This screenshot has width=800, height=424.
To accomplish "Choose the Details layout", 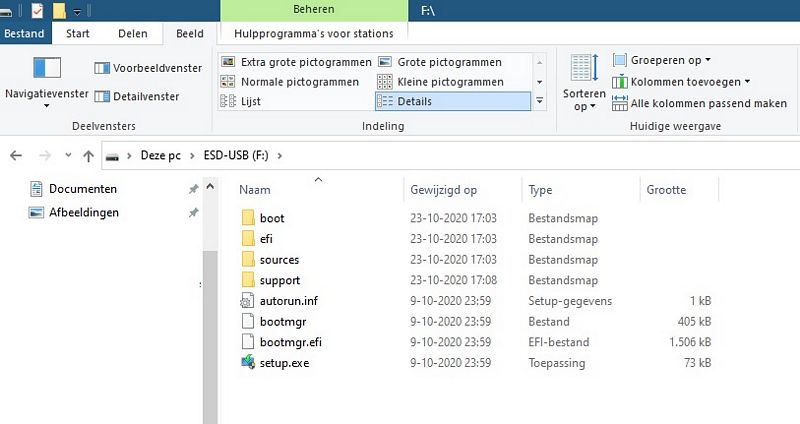I will pos(453,101).
